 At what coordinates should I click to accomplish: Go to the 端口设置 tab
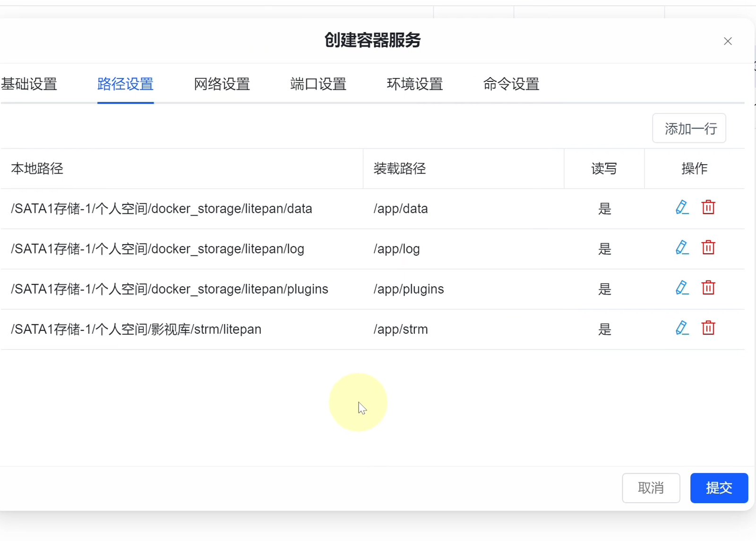(x=318, y=84)
